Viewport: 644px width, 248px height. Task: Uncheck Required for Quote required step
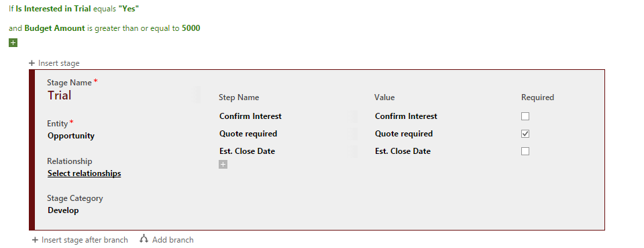coord(525,134)
